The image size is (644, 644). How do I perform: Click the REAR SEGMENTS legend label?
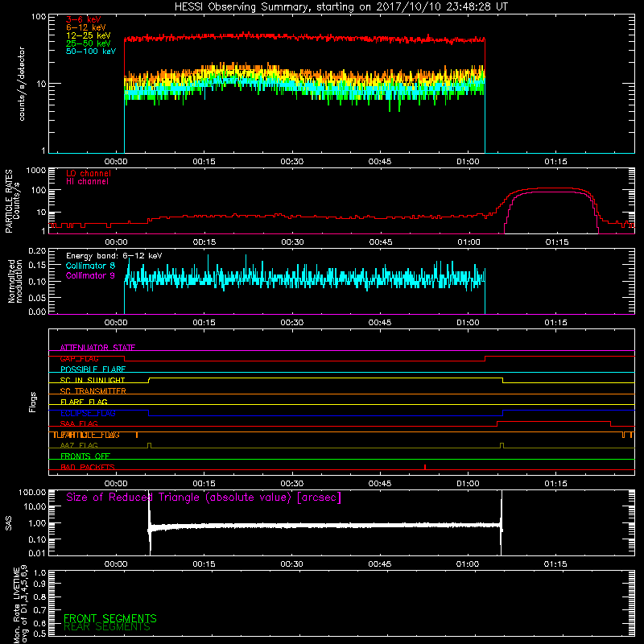tap(107, 627)
